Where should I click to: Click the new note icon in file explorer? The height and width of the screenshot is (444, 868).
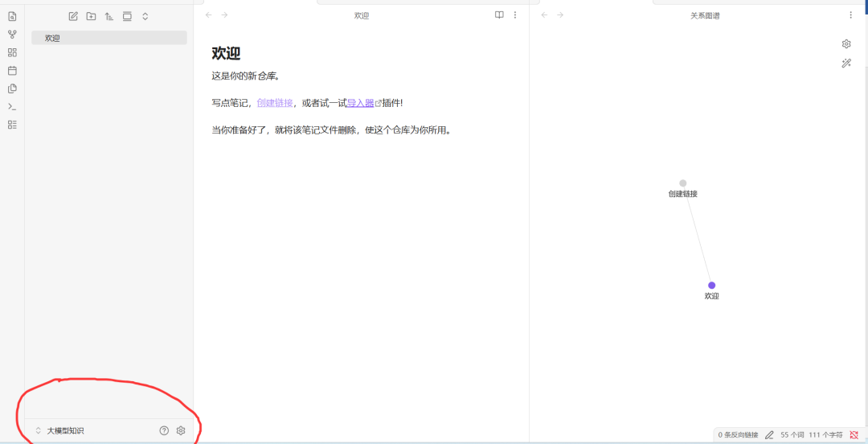(73, 16)
